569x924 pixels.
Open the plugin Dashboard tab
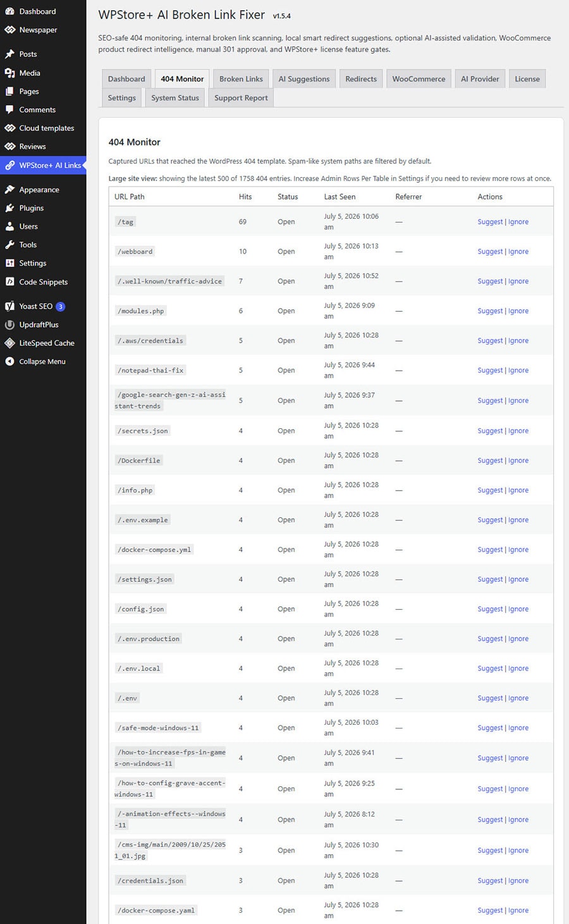point(126,79)
